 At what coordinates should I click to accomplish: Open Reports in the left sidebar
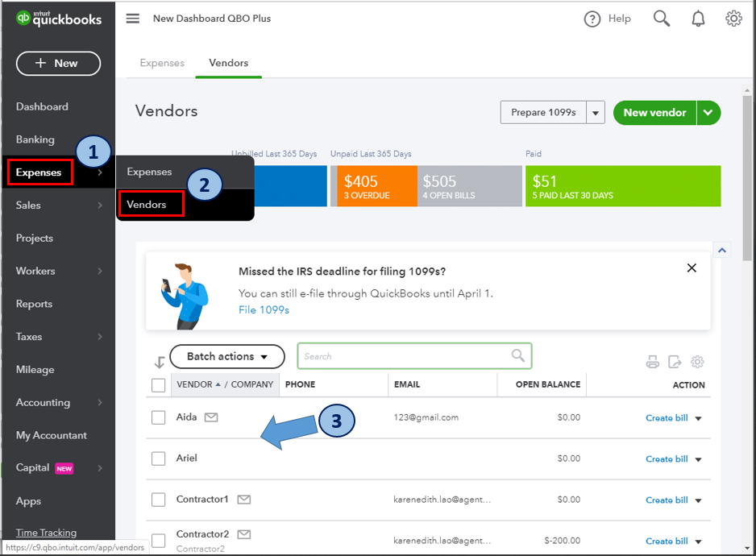(34, 304)
